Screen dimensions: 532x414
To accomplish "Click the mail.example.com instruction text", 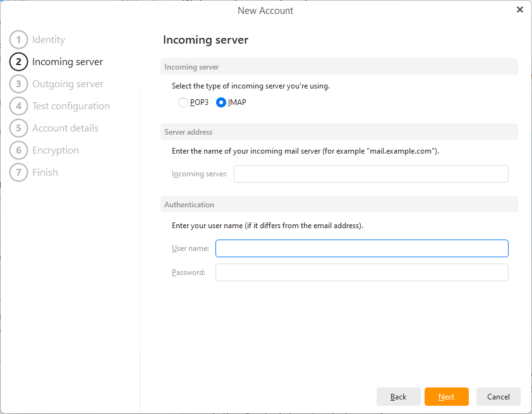I will tap(305, 151).
